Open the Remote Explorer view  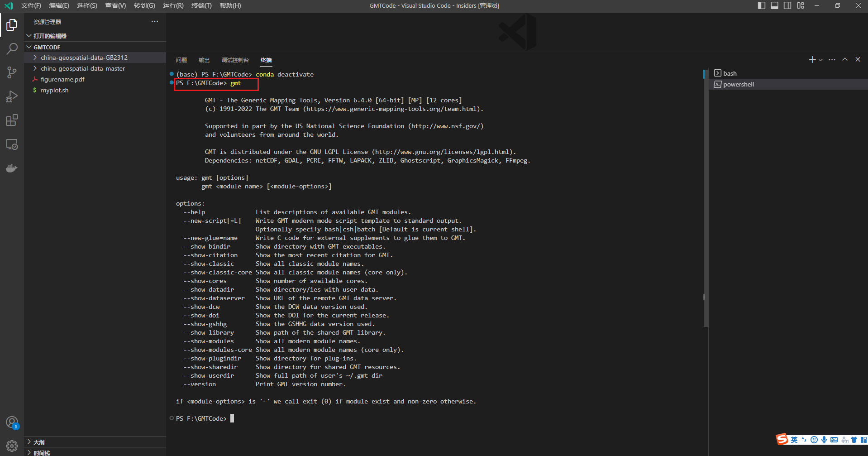point(12,144)
